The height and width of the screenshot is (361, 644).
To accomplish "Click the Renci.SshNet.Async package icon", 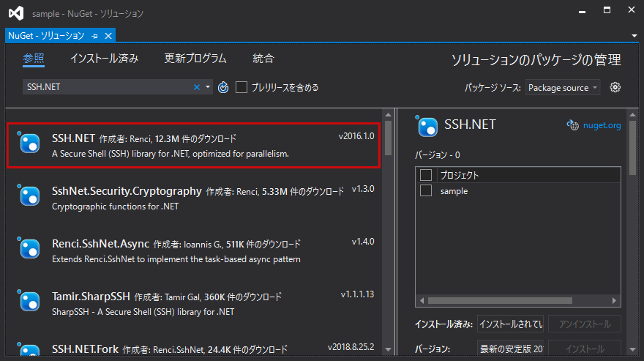I will [29, 248].
